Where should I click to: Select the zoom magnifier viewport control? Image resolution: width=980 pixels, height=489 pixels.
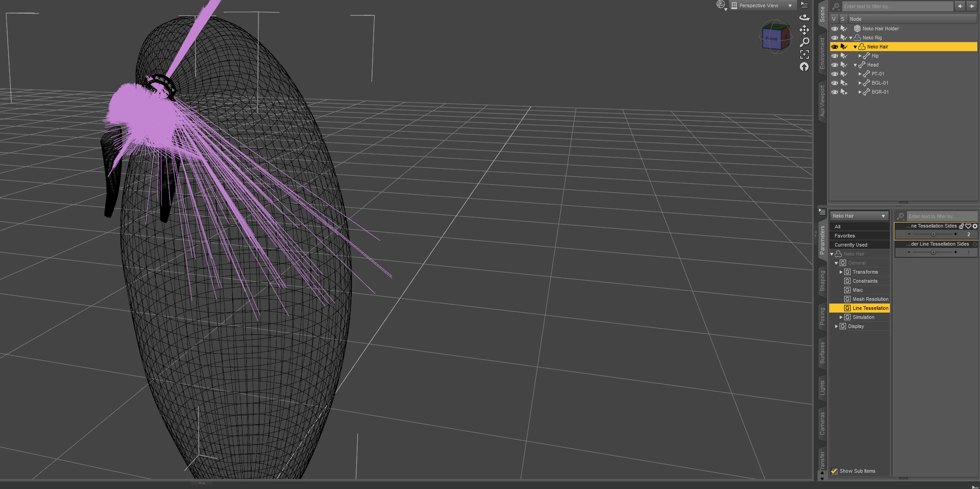[x=804, y=42]
